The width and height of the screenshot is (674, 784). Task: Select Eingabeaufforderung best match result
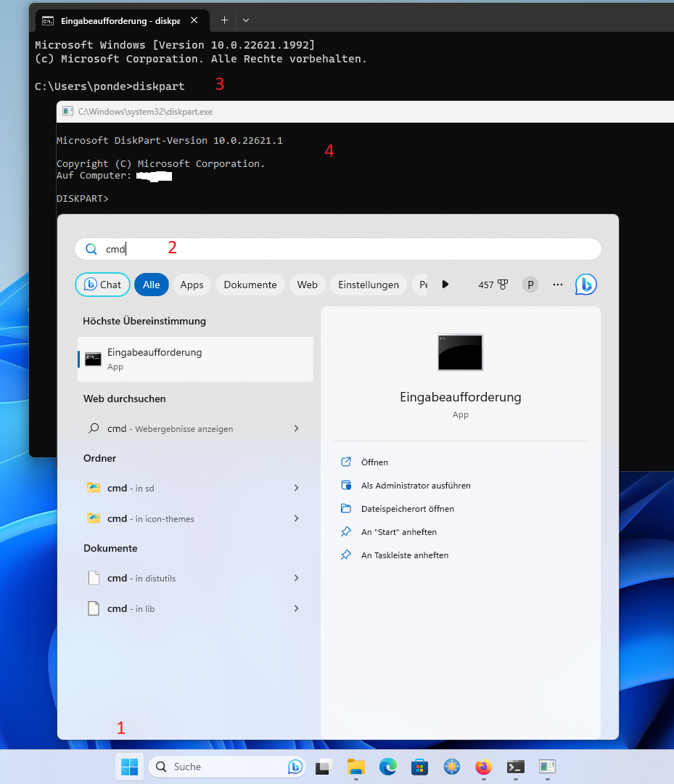[195, 359]
